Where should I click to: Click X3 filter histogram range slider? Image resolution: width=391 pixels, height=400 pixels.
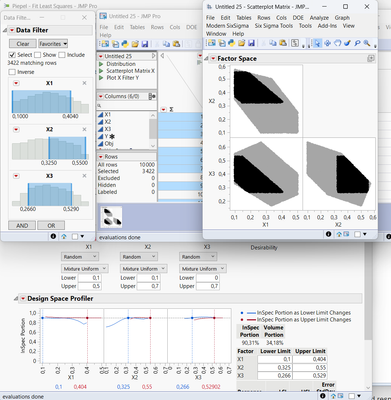point(50,194)
